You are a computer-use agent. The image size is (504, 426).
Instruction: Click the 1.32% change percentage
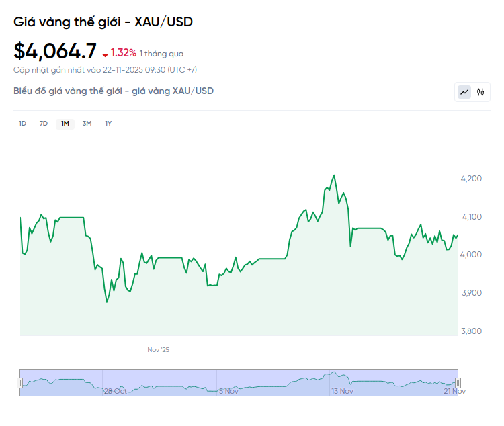pyautogui.click(x=124, y=52)
